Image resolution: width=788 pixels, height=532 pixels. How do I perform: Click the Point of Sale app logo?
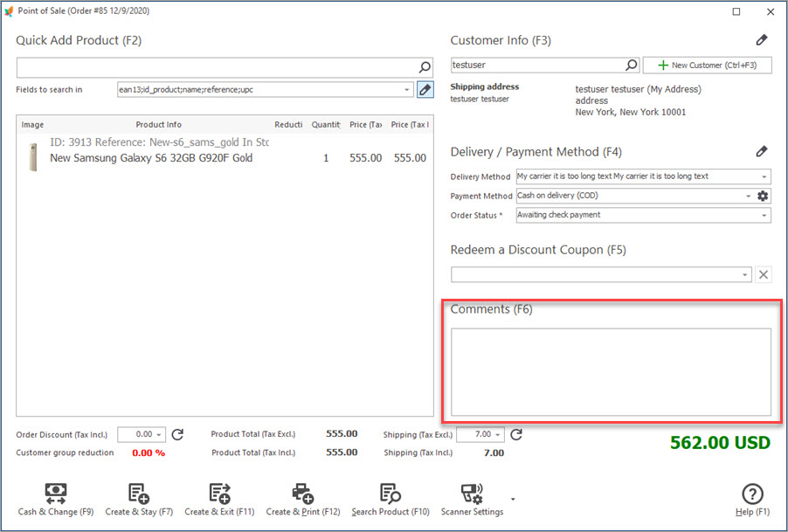point(9,11)
